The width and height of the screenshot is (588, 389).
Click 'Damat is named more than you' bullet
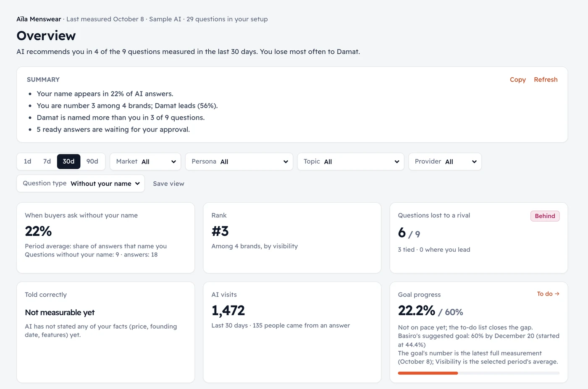point(121,118)
